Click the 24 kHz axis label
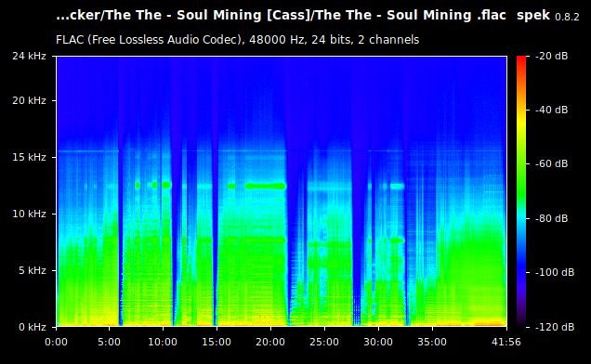Screen dimensions: 591x364 [x=29, y=56]
